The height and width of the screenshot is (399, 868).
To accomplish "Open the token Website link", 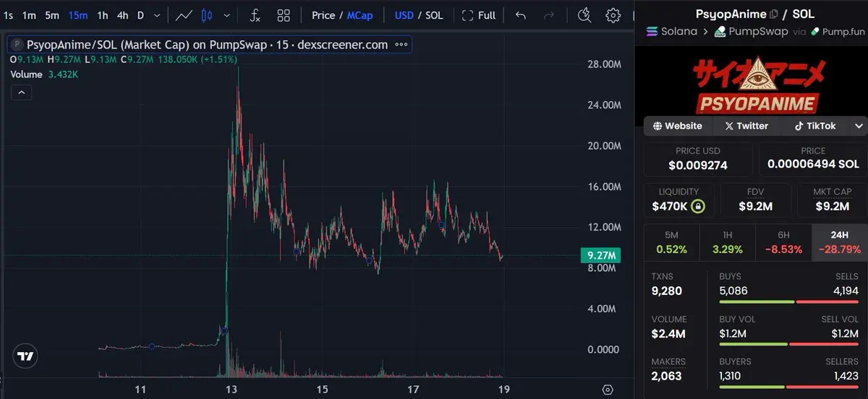I will (x=677, y=126).
